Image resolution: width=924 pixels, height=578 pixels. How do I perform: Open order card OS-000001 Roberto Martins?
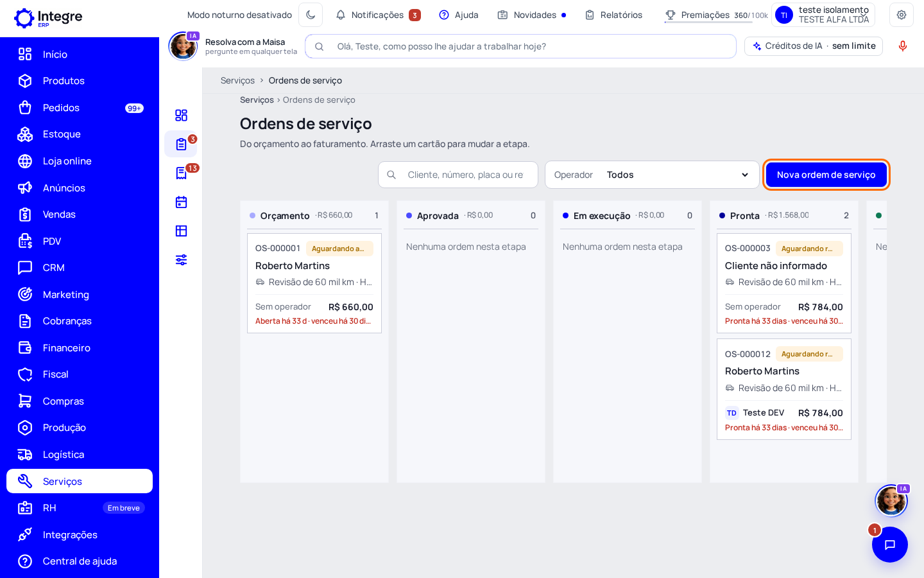coord(314,283)
